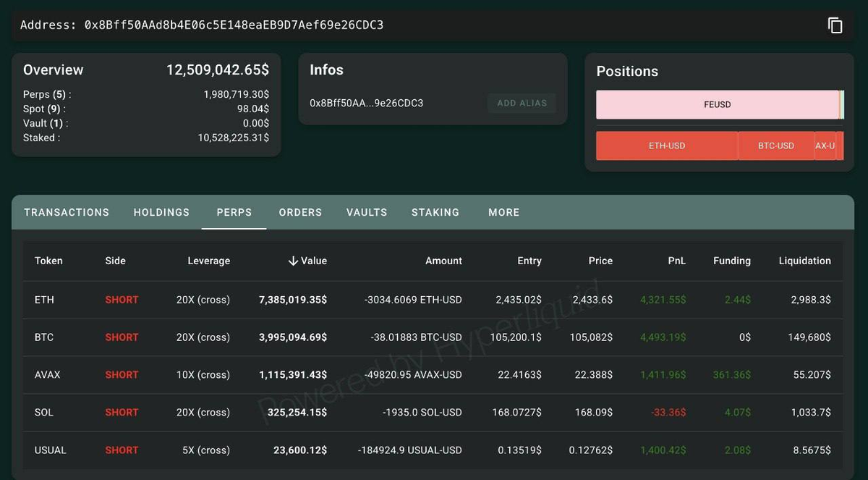Open the MORE tab dropdown
868x480 pixels.
click(x=503, y=212)
